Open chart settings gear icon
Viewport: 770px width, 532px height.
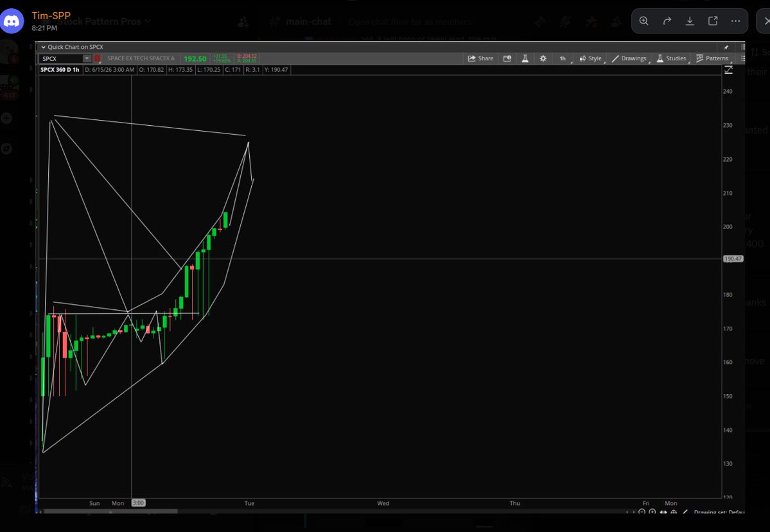point(543,58)
